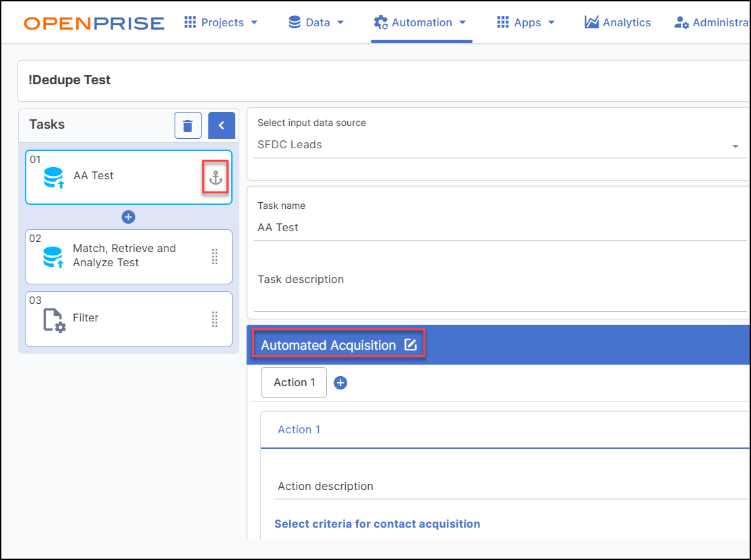Viewport: 751px width, 560px height.
Task: Open the Apps menu
Action: coord(526,23)
